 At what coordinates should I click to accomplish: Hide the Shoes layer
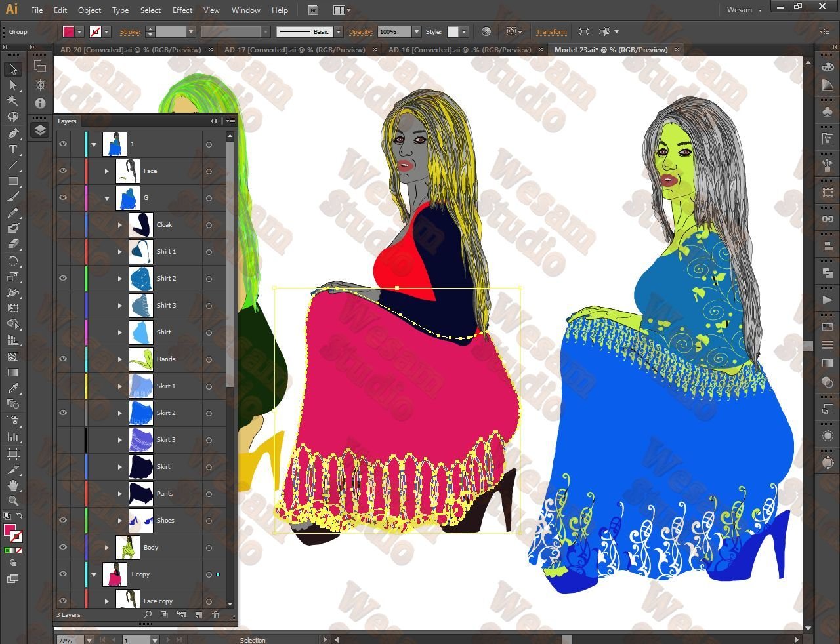pos(63,520)
